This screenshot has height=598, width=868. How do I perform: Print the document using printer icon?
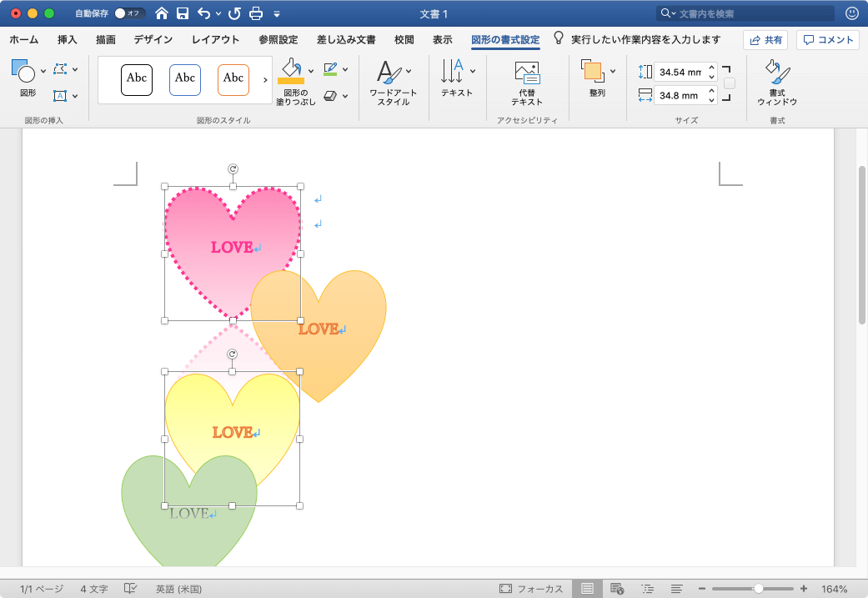[256, 13]
